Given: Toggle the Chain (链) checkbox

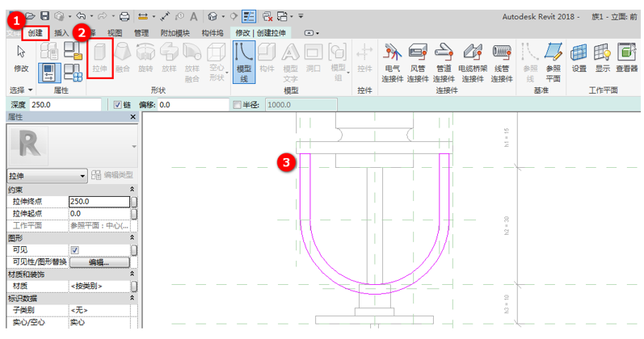Looking at the screenshot, I should tap(117, 105).
